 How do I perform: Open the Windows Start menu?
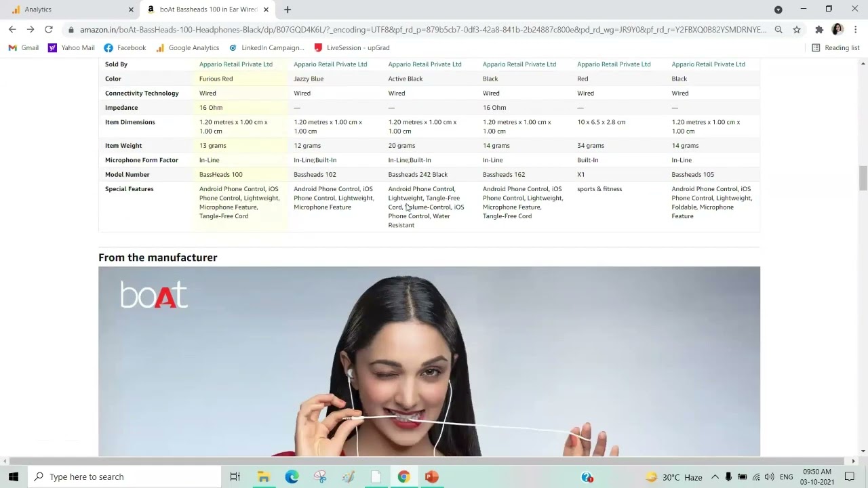pos(14,476)
